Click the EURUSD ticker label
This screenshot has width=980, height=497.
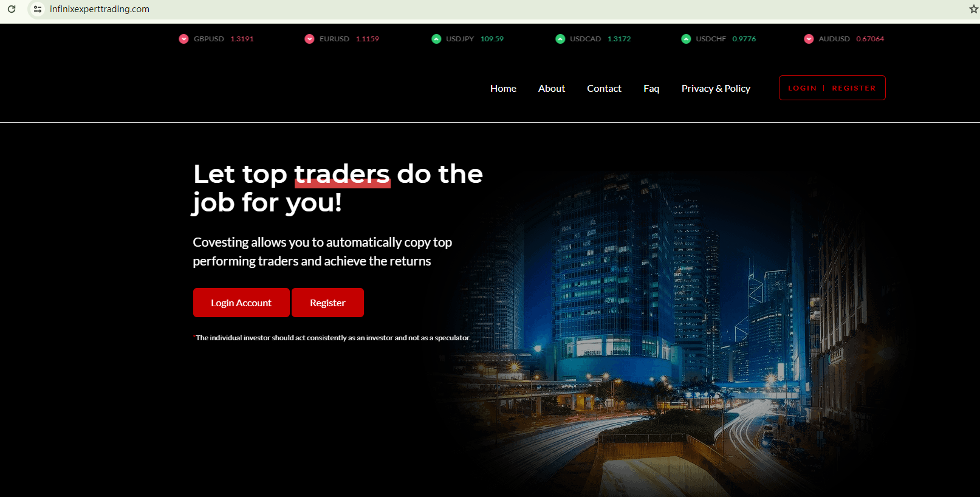click(x=334, y=39)
